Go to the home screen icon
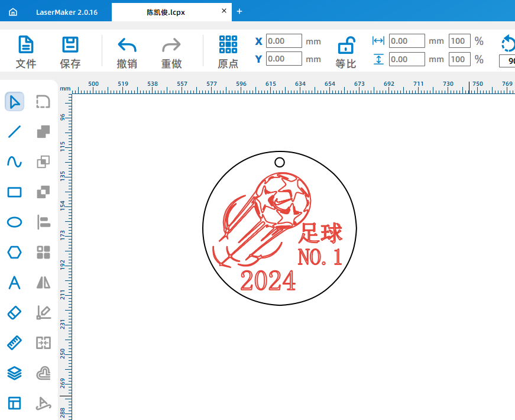Screen dimensions: 515x420 [x=13, y=12]
